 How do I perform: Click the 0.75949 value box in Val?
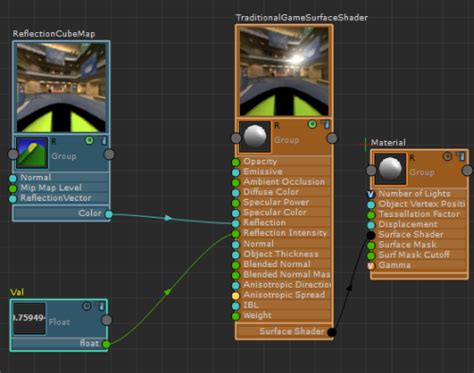tap(29, 318)
